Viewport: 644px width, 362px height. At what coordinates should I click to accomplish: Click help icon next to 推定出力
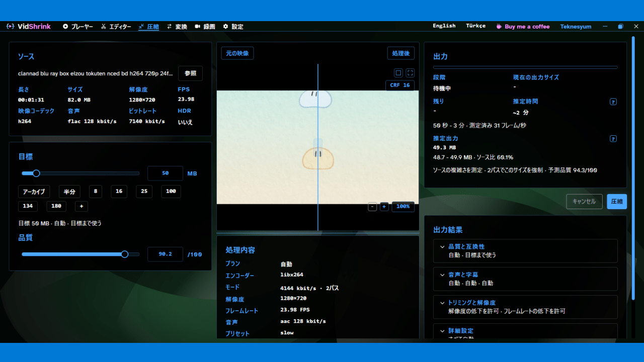click(613, 139)
